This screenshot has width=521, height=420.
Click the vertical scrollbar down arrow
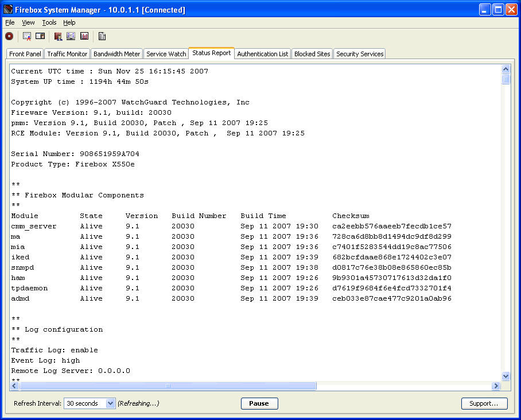pyautogui.click(x=506, y=376)
